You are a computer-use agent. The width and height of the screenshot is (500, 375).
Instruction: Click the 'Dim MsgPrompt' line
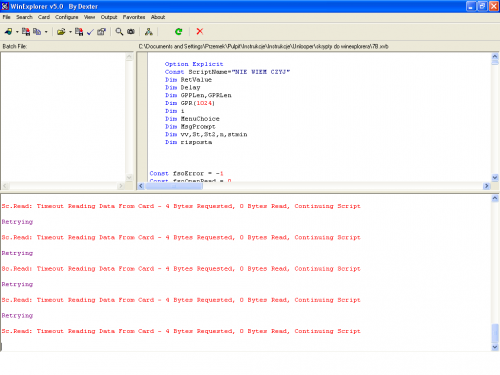(x=190, y=127)
